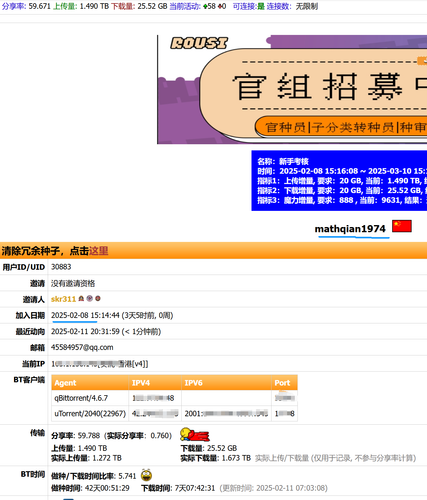
Task: Click the 指标1 上传增量 line
Action: [342, 181]
